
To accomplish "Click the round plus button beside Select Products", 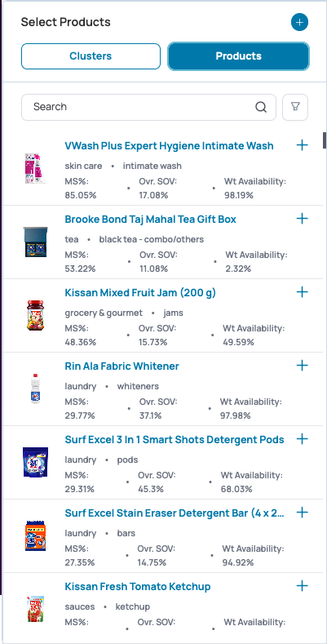I will pyautogui.click(x=299, y=22).
